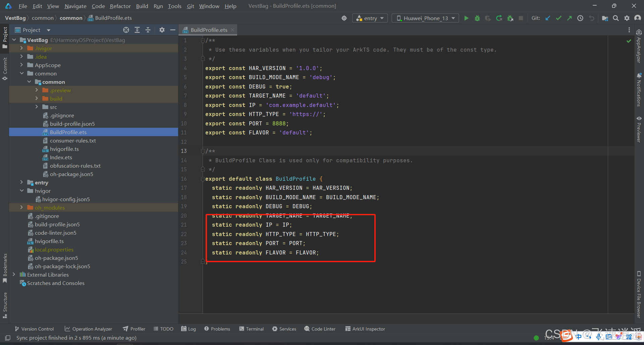Open the Huawei_Phone_13 device dropdown
Screen dimensions: 644x345
click(425, 18)
